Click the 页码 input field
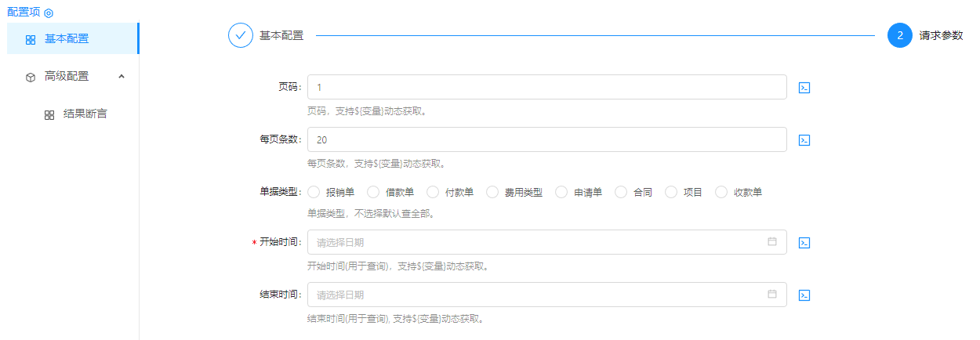 coord(546,87)
